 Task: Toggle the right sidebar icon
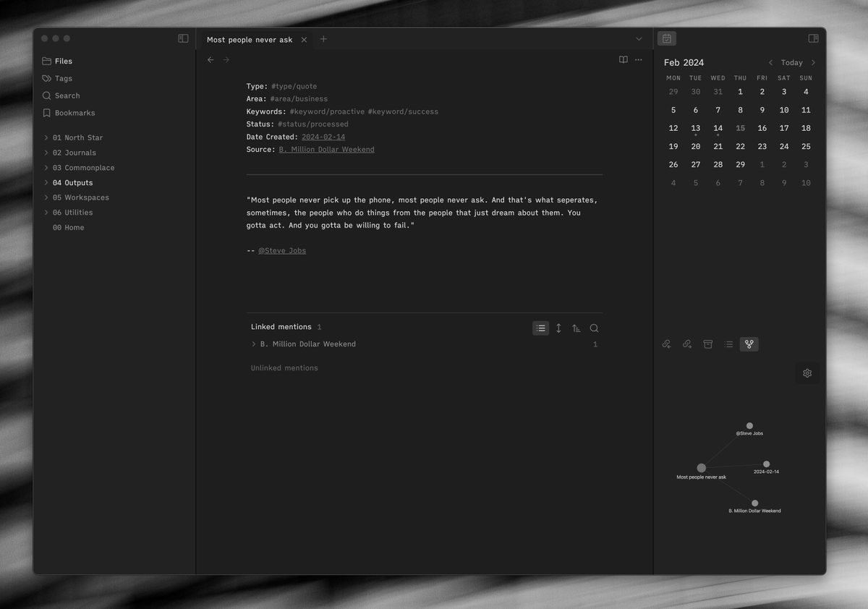tap(813, 38)
